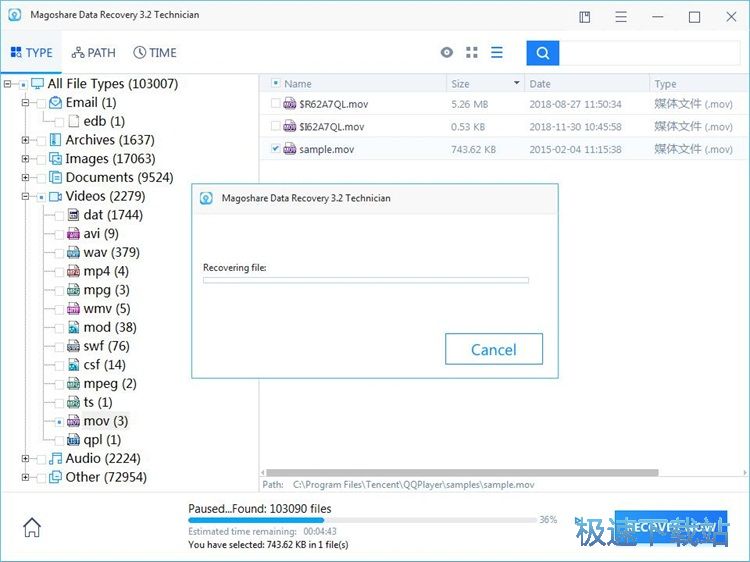Expand the Documents tree node
The image size is (750, 562).
[25, 177]
